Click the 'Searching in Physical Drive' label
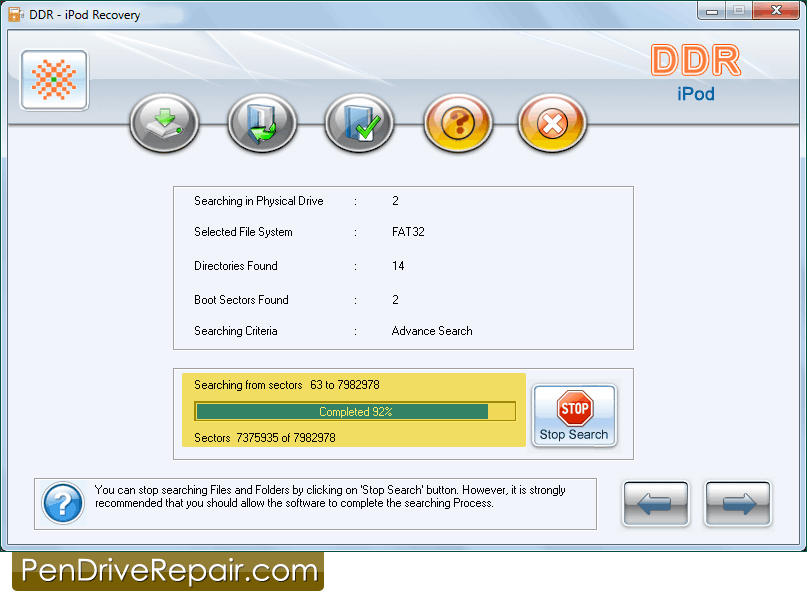 pos(259,201)
